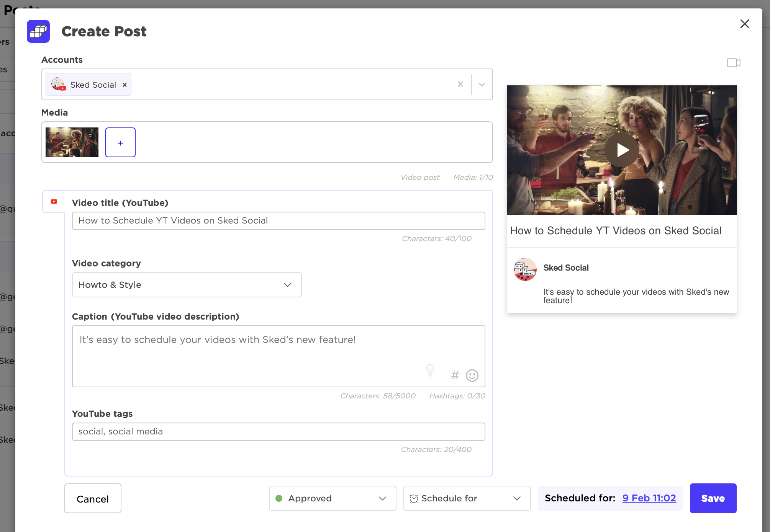Open the Video category dropdown

tap(187, 285)
